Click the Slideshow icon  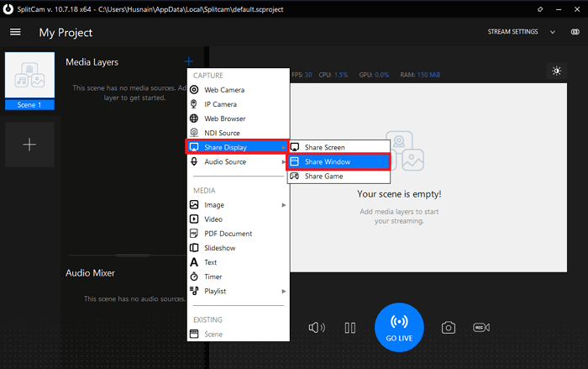tap(194, 248)
